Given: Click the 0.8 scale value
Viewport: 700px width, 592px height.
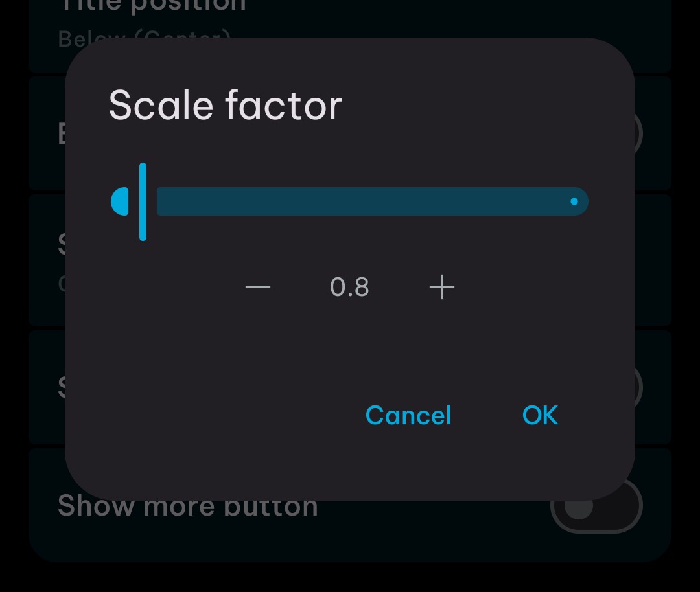Looking at the screenshot, I should click(349, 287).
